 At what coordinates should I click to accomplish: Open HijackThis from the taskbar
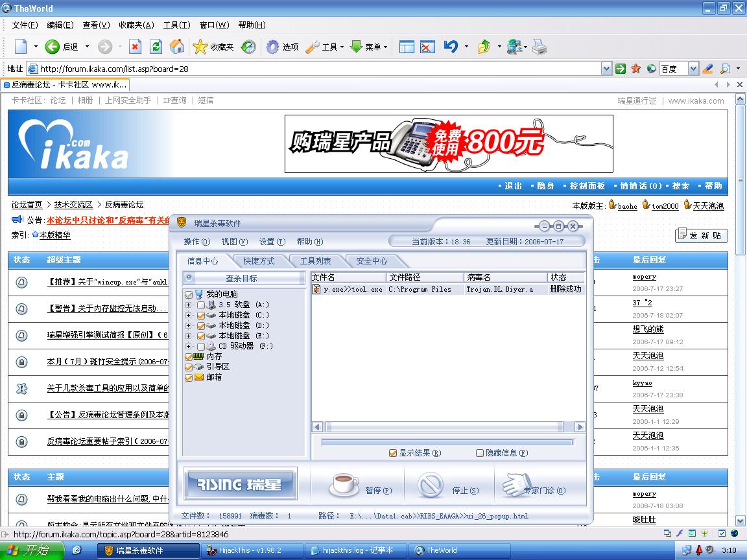coord(252,550)
